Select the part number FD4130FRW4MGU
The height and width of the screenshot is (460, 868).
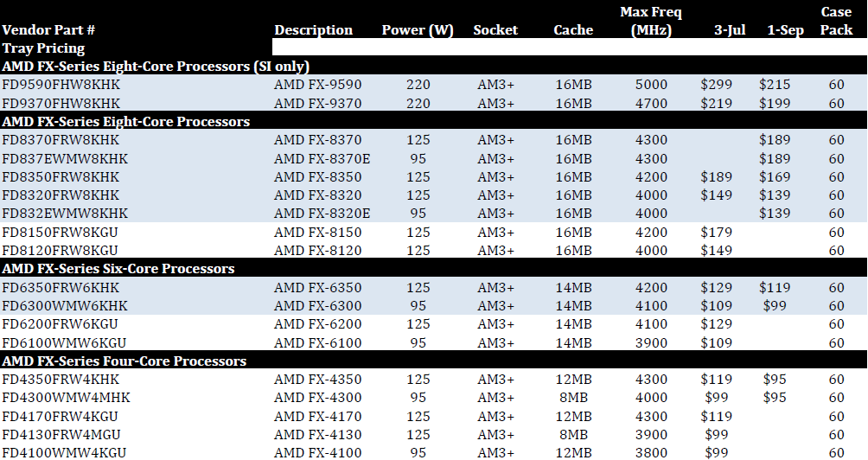61,435
